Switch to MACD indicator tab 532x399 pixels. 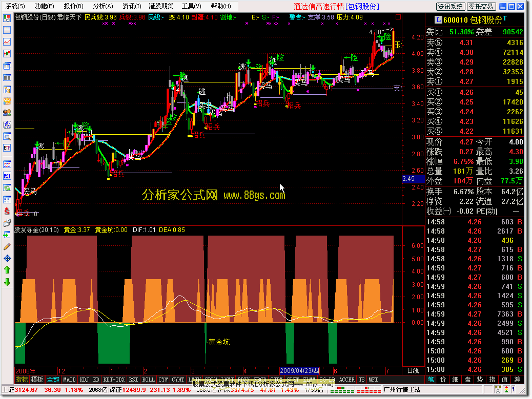pos(69,380)
